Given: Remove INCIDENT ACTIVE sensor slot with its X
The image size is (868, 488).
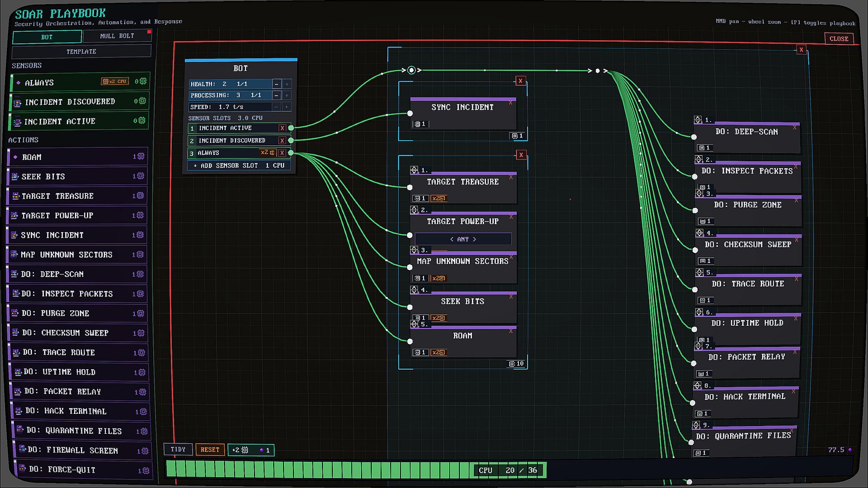Looking at the screenshot, I should [282, 128].
